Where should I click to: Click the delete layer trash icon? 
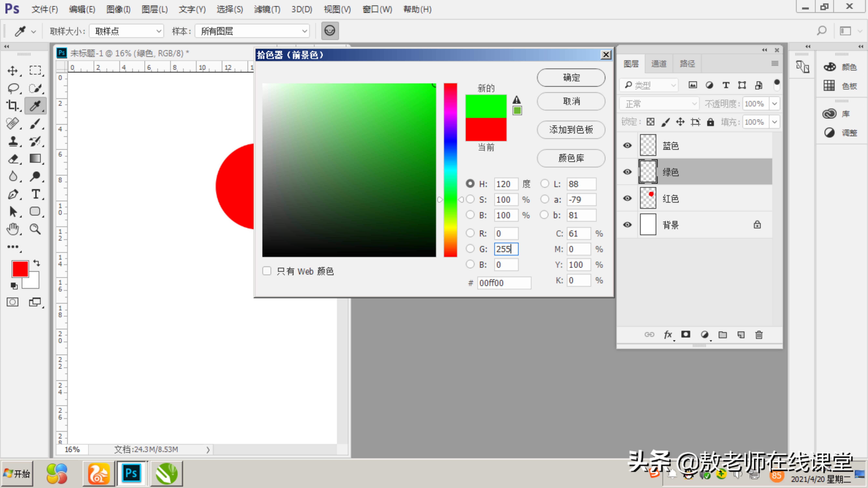759,335
